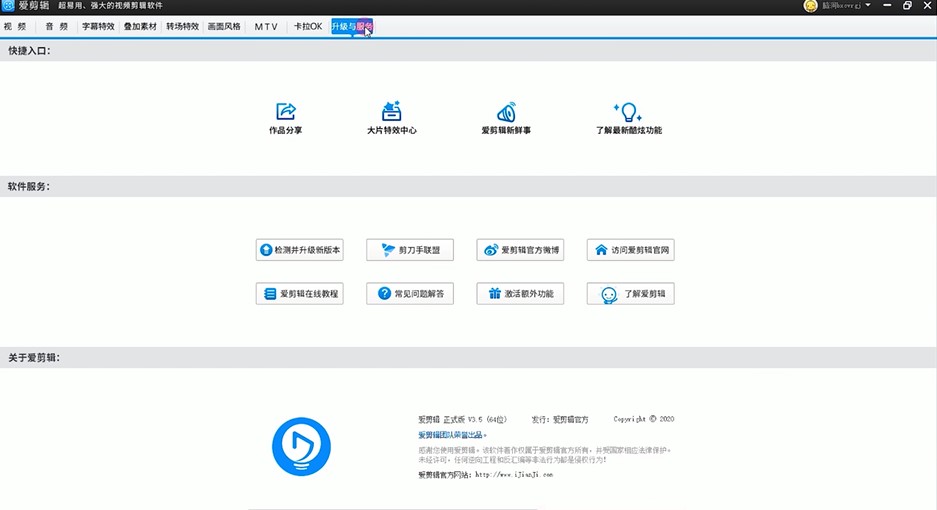Click the 爱剪辑新鲜事 news icon
Screen dimensions: 937x510
click(506, 111)
